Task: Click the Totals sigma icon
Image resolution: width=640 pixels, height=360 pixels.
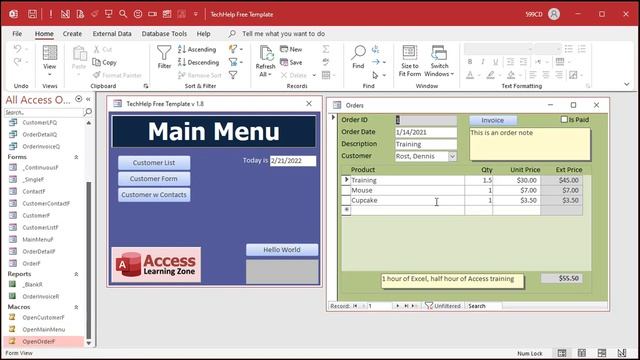Action: click(325, 49)
